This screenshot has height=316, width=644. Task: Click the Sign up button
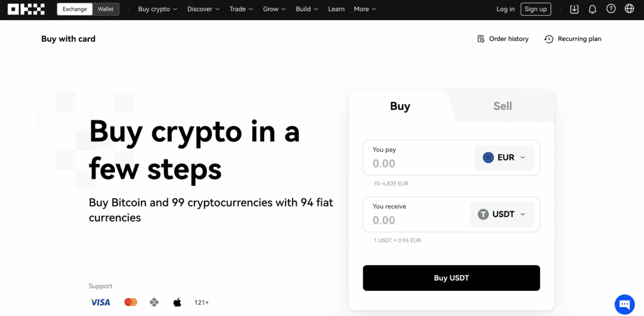(x=536, y=9)
